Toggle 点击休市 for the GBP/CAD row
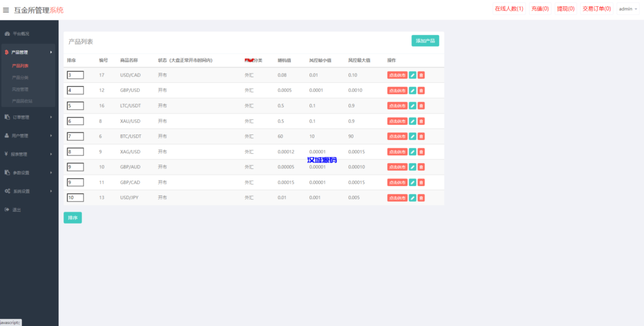Image resolution: width=644 pixels, height=326 pixels. pyautogui.click(x=397, y=183)
